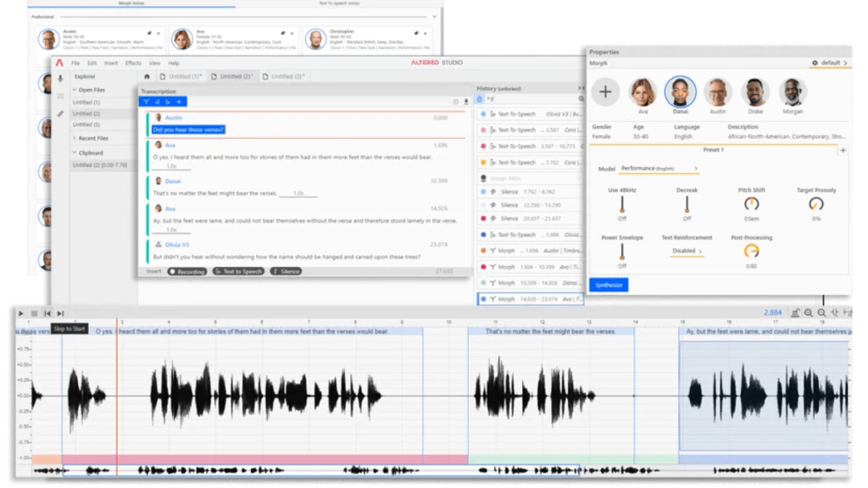868x488 pixels.
Task: Click the Synthesize button
Action: [x=609, y=286]
